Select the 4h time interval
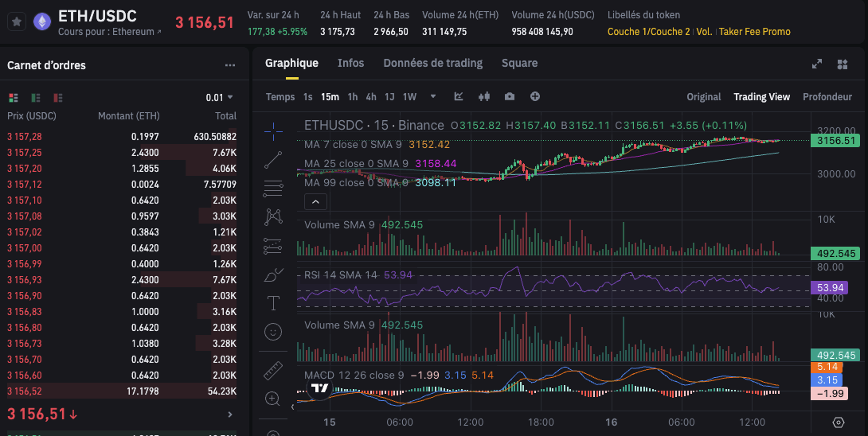This screenshot has height=436, width=868. tap(371, 97)
